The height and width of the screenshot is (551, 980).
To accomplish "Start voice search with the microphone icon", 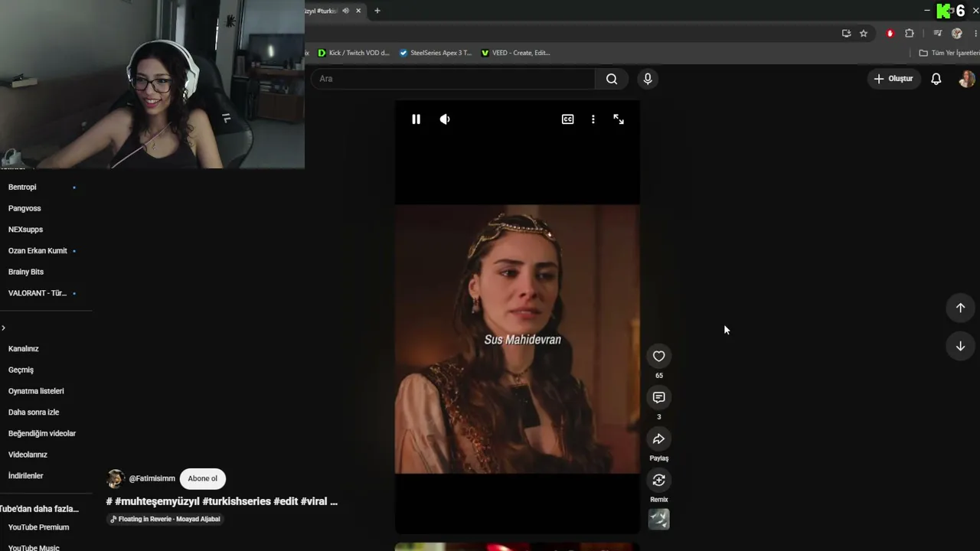I will coord(648,79).
